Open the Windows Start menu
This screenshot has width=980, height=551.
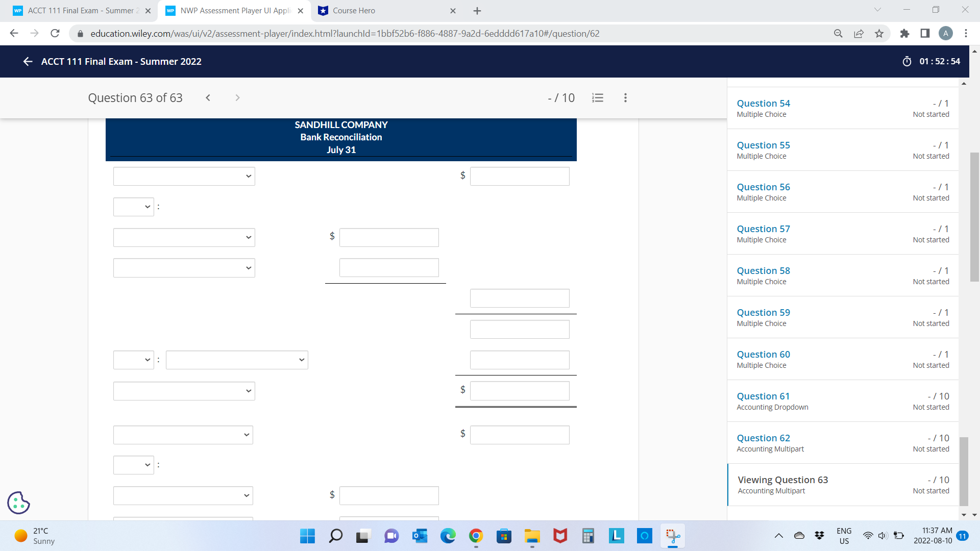pos(307,536)
